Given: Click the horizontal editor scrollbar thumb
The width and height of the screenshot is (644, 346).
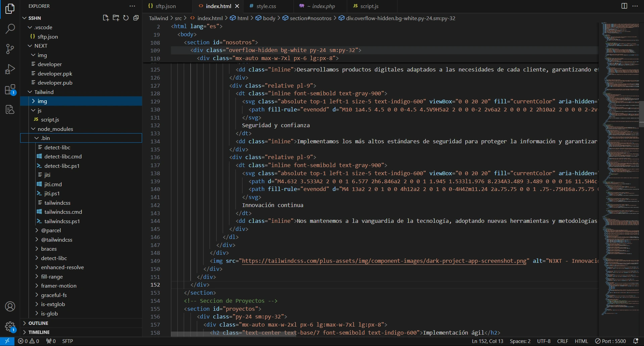Looking at the screenshot, I should pos(234,334).
